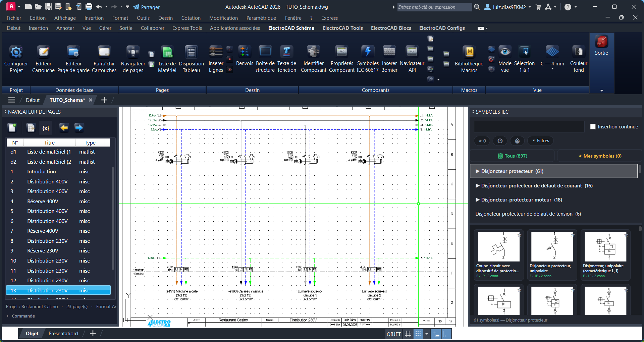Generate the Liste de Matériel
The height and width of the screenshot is (342, 644).
pos(167,59)
